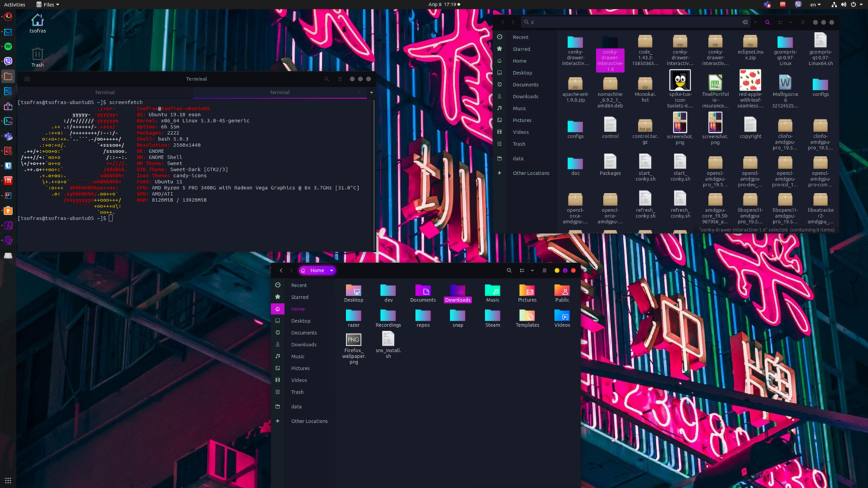
Task: Clear the search field text
Action: (745, 22)
